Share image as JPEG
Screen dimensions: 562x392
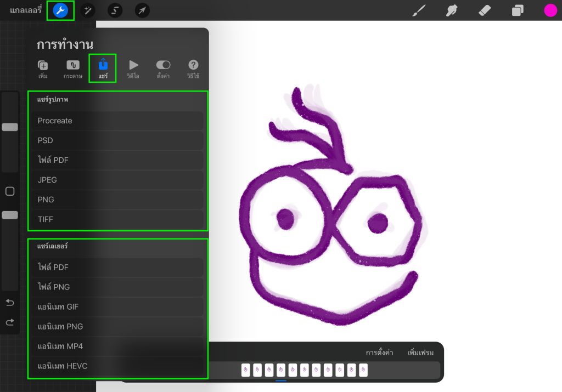pyautogui.click(x=117, y=180)
